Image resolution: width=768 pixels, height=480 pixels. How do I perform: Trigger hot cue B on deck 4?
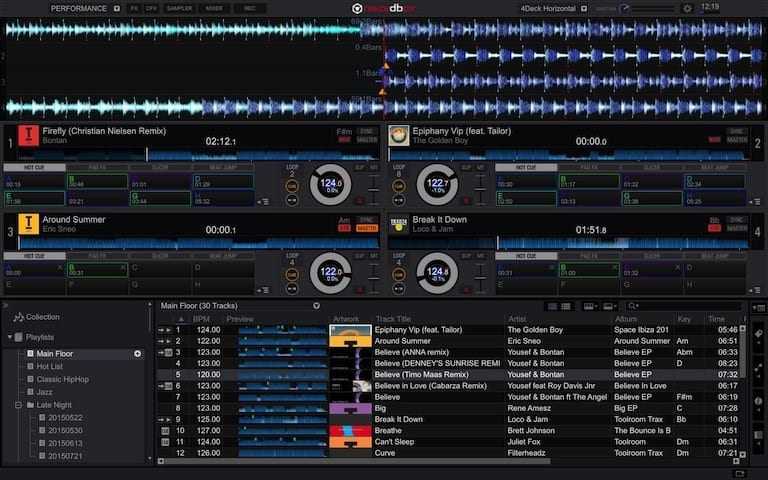pos(589,270)
